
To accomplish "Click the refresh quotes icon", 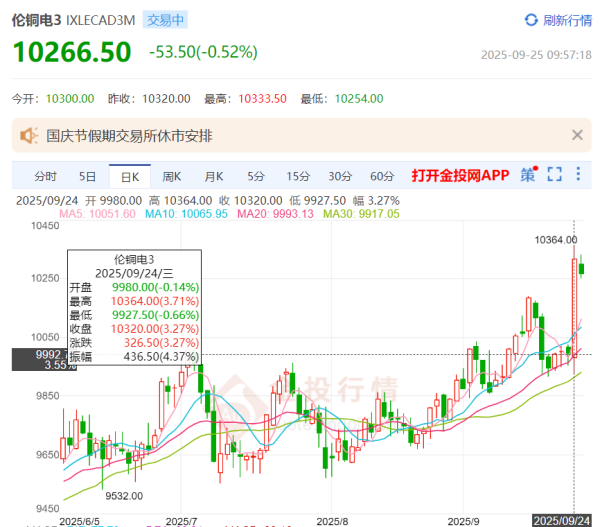I will tap(531, 20).
